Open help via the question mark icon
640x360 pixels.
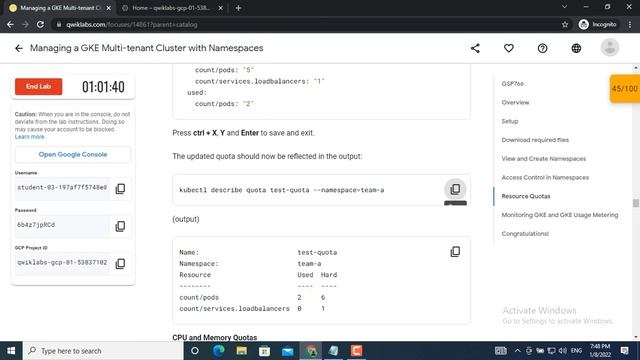[x=542, y=48]
